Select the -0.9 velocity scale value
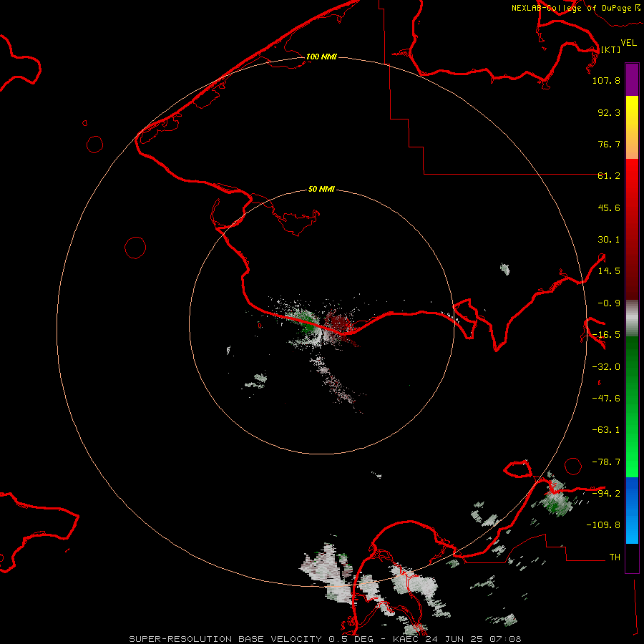Viewport: 644px width, 644px height. click(x=609, y=303)
